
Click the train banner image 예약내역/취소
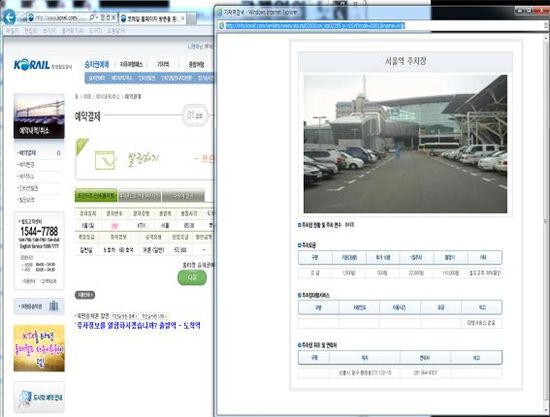coord(39,116)
